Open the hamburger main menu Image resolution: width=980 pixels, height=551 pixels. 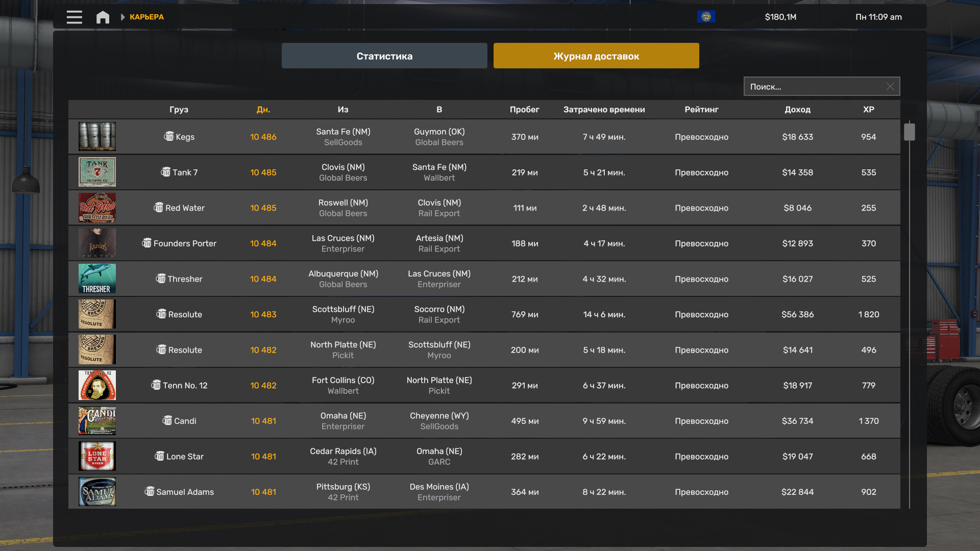[74, 17]
